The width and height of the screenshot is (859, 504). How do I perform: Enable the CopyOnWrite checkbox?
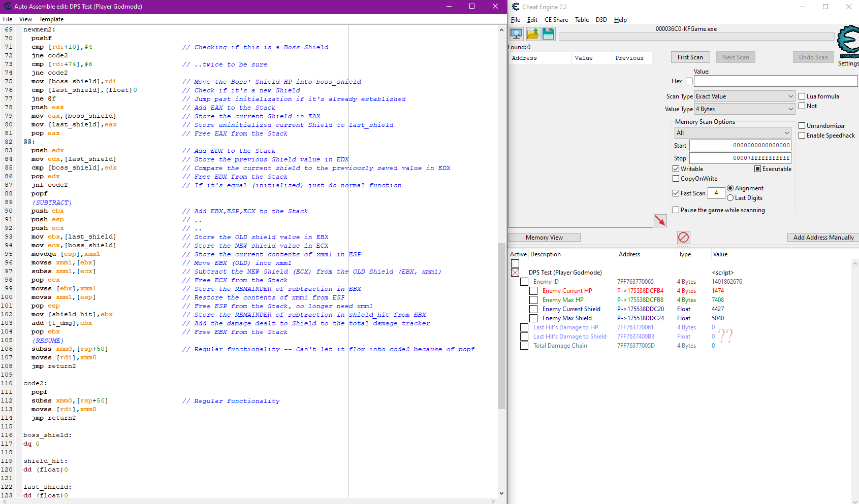tap(676, 179)
